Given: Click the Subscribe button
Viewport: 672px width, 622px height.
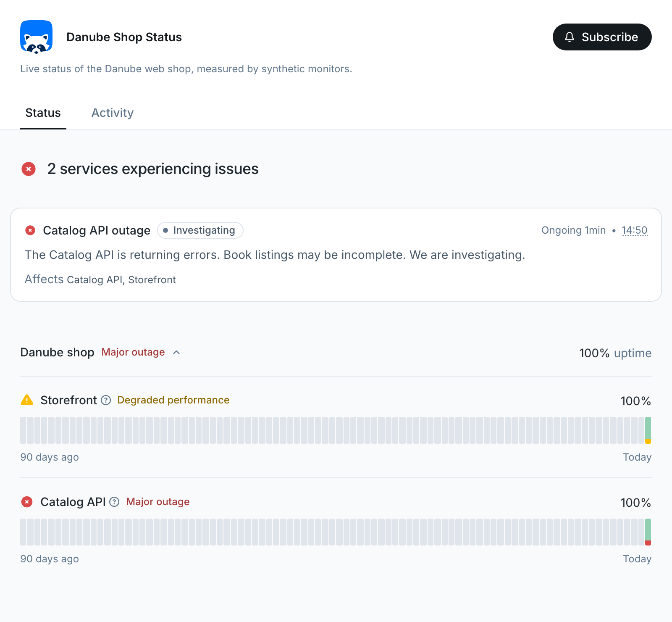Looking at the screenshot, I should (x=602, y=37).
